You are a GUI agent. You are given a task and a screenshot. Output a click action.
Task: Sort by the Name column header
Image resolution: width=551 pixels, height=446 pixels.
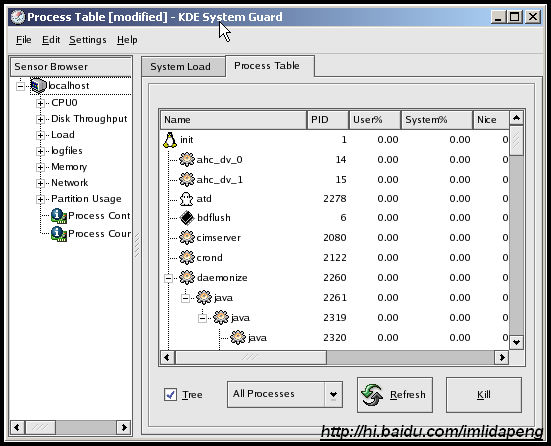point(233,120)
